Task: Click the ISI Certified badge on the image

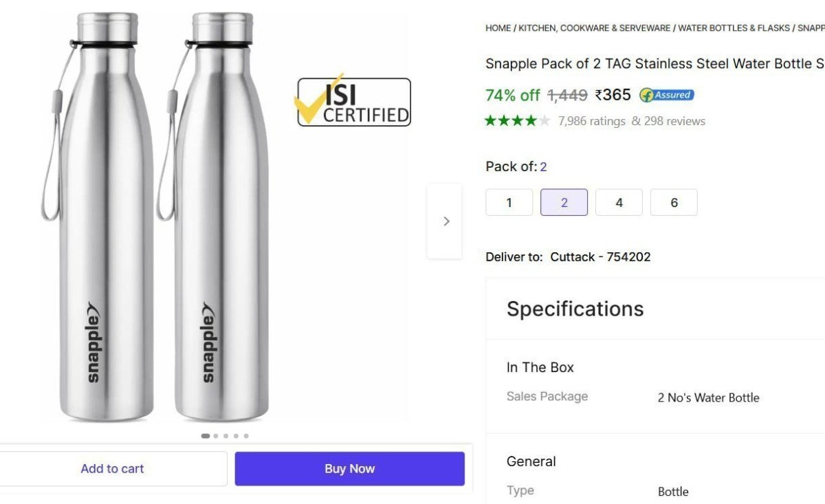Action: pos(353,101)
